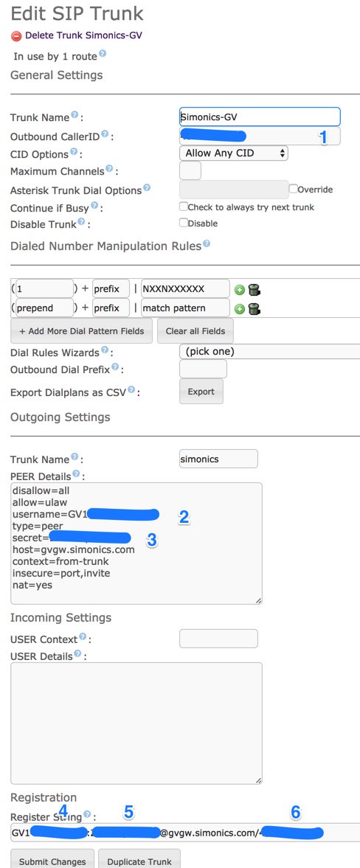Open the Delete Trunk Simonics-GV link
360x868 pixels.
83,35
